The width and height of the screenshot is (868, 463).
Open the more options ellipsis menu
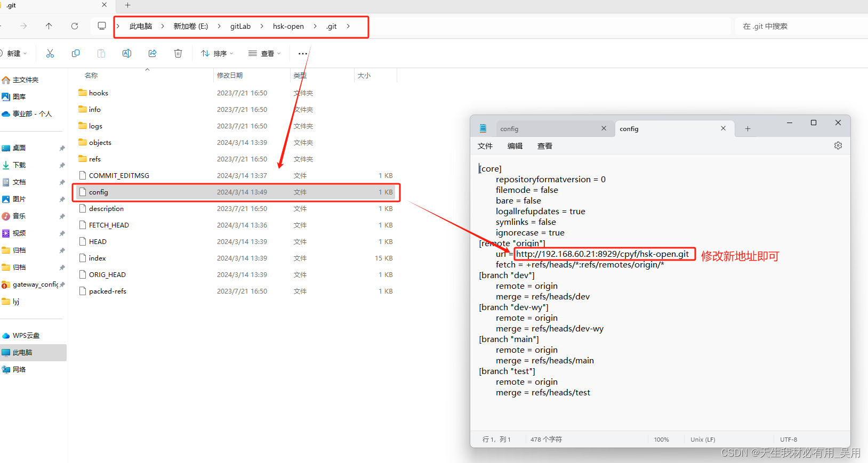tap(303, 53)
